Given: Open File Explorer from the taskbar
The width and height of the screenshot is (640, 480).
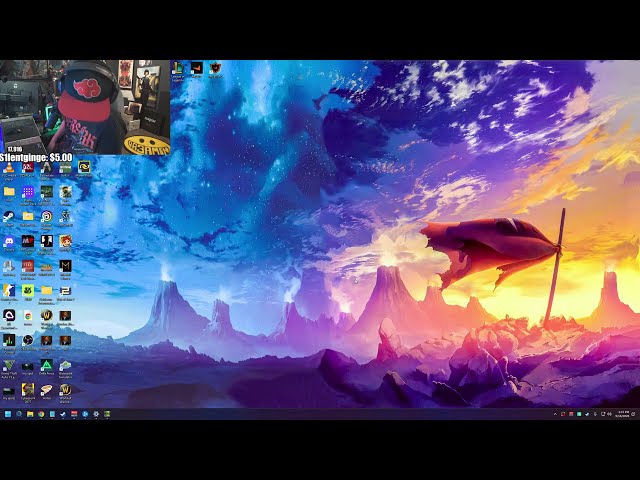Looking at the screenshot, I should pyautogui.click(x=30, y=414).
